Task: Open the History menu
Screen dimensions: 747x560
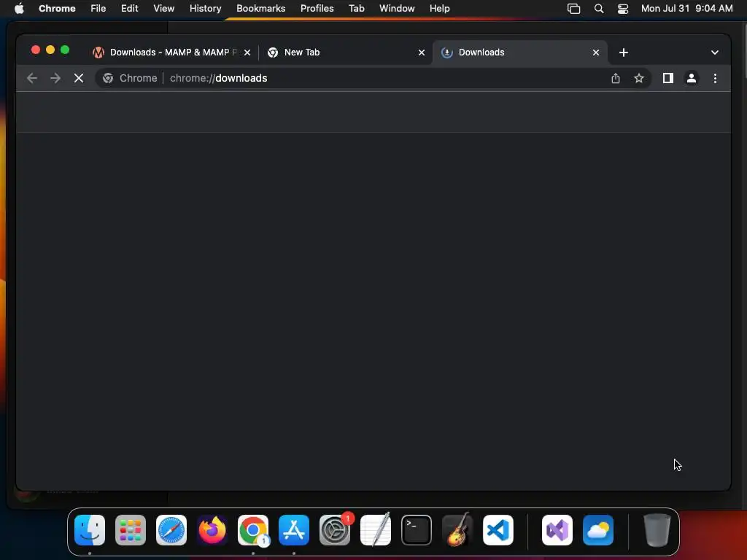Action: [205, 9]
